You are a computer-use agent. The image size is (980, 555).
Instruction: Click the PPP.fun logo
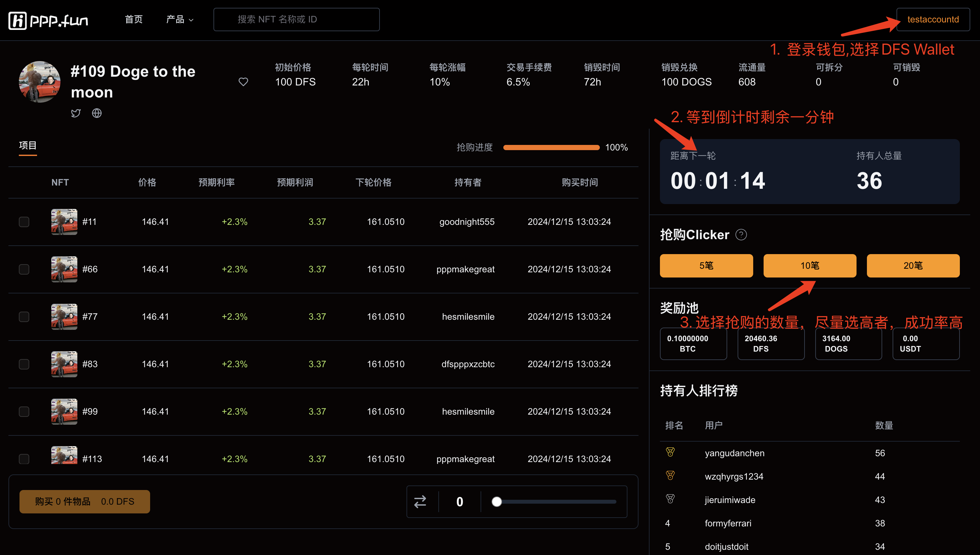click(x=48, y=20)
